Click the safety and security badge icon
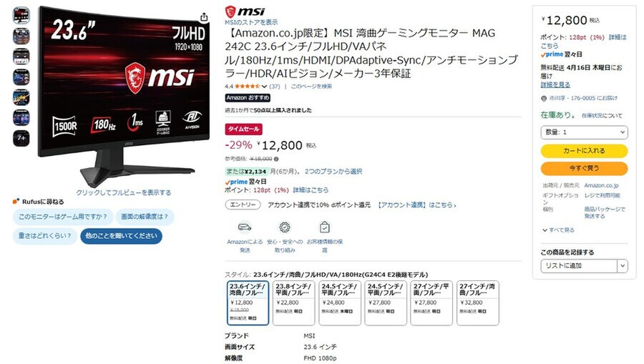The image size is (644, 364). [x=285, y=227]
